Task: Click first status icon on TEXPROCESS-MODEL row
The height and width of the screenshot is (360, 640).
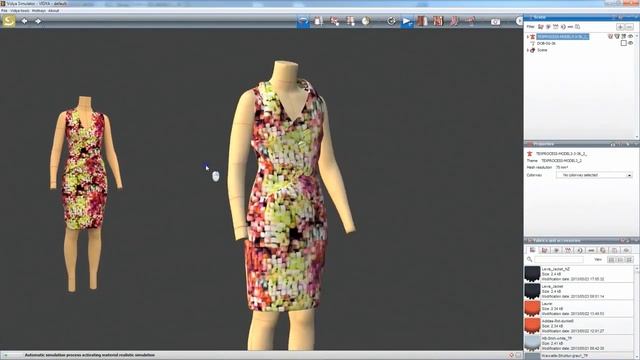Action: [x=610, y=36]
